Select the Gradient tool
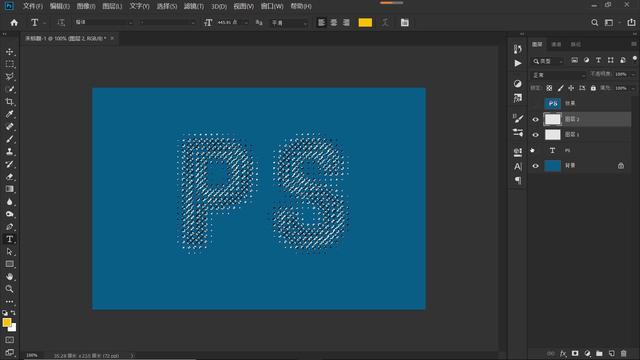Image resolution: width=640 pixels, height=360 pixels. (9, 189)
